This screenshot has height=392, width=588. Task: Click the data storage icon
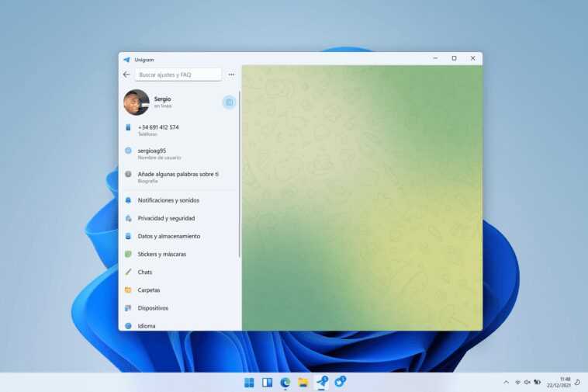(128, 236)
